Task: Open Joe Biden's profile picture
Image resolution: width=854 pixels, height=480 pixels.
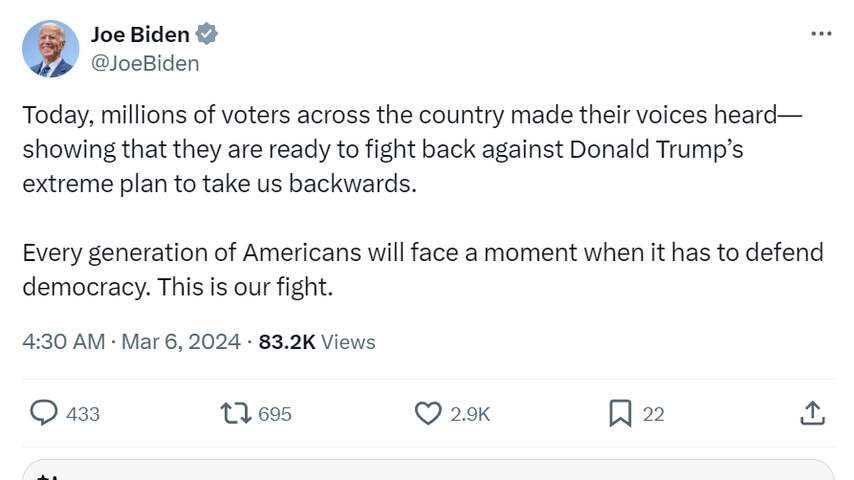Action: point(50,48)
